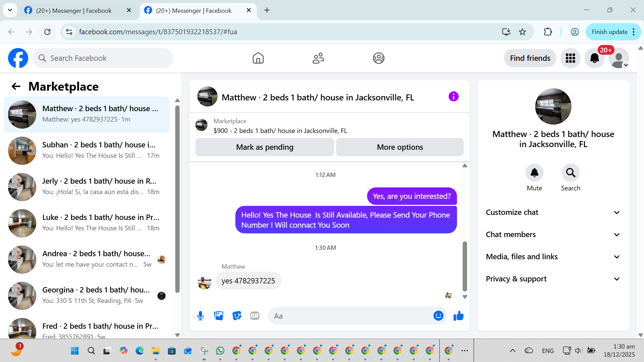Bookmark page with star icon
The width and height of the screenshot is (644, 362).
[x=522, y=32]
